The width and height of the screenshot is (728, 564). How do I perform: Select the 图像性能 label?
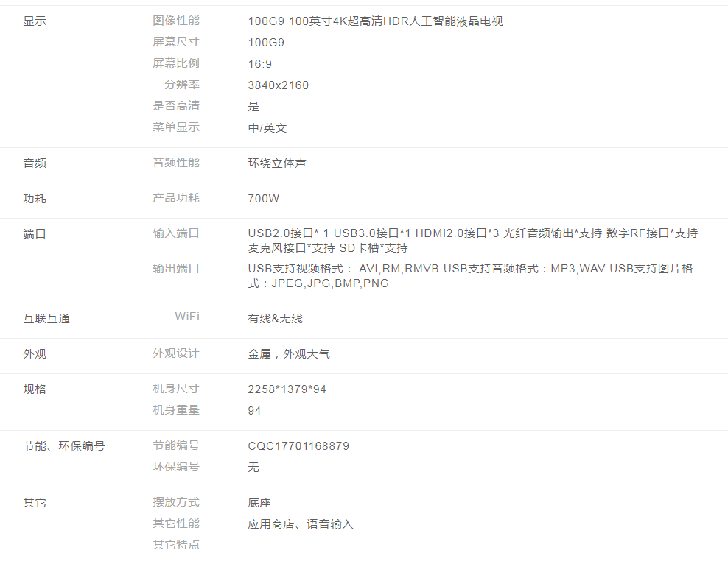coord(176,21)
